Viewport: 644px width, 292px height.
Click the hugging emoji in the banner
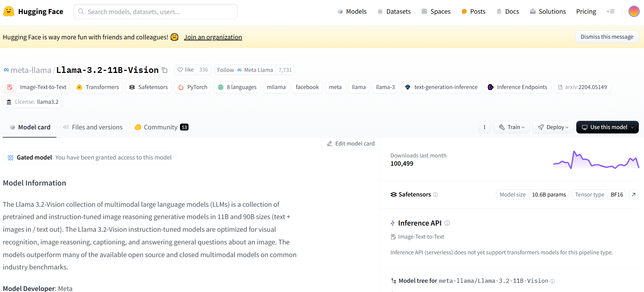click(x=175, y=37)
